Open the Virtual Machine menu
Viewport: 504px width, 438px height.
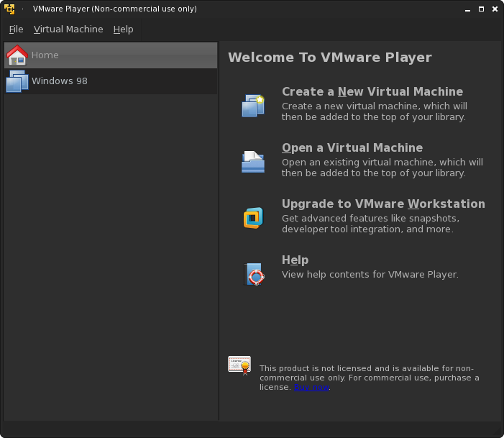pos(68,29)
